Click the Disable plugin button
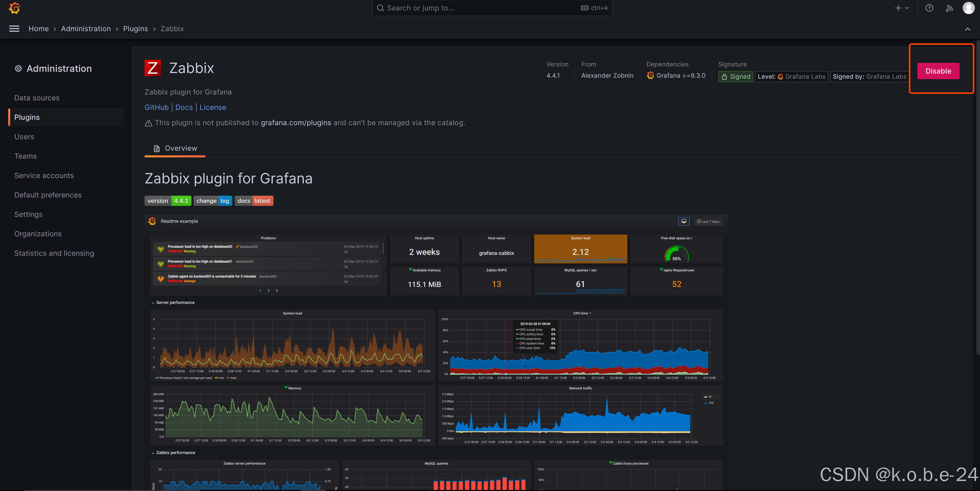The height and width of the screenshot is (491, 980). 938,71
